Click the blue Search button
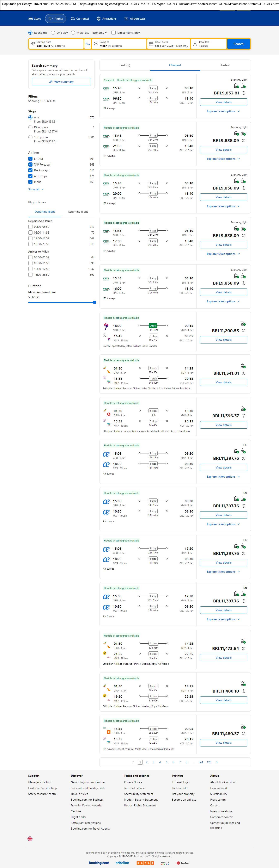The height and width of the screenshot is (868, 279). tap(238, 44)
